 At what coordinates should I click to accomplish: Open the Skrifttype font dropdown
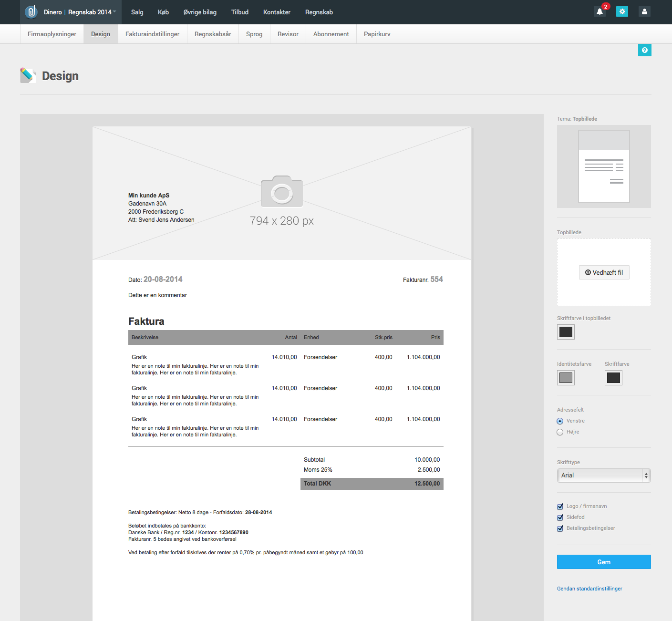603,476
